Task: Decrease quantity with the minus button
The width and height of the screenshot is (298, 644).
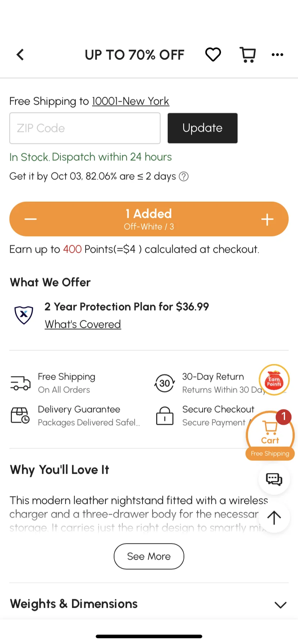Action: [31, 219]
